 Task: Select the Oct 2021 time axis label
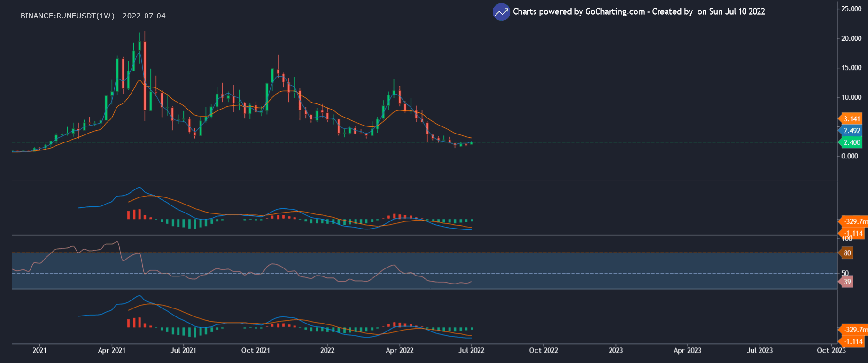click(x=255, y=350)
